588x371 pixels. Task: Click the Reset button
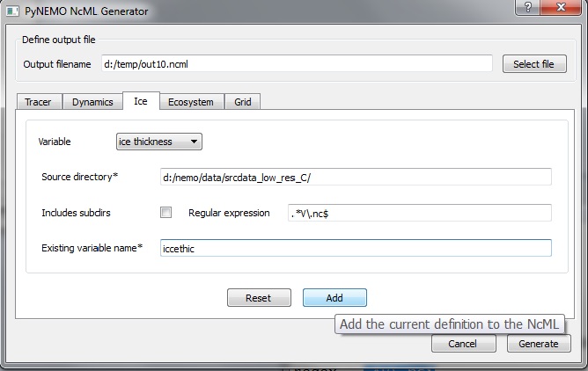pyautogui.click(x=259, y=298)
